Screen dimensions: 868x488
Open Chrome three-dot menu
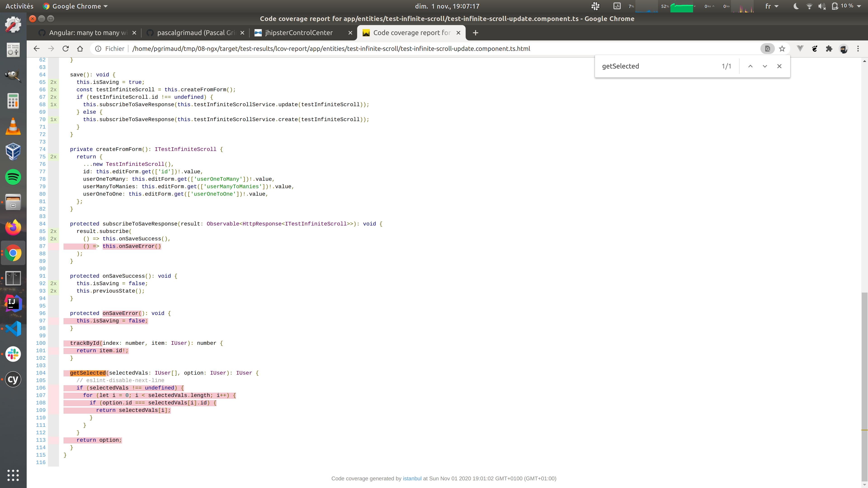pyautogui.click(x=858, y=49)
